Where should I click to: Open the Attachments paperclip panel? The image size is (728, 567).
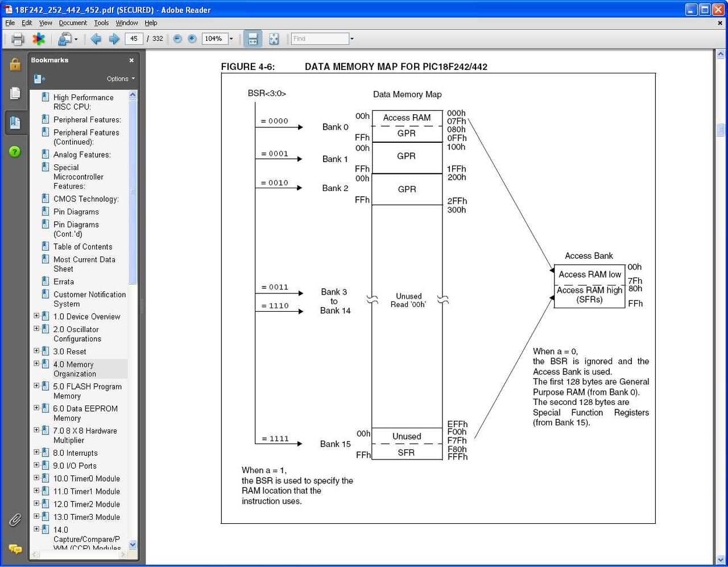[x=15, y=519]
